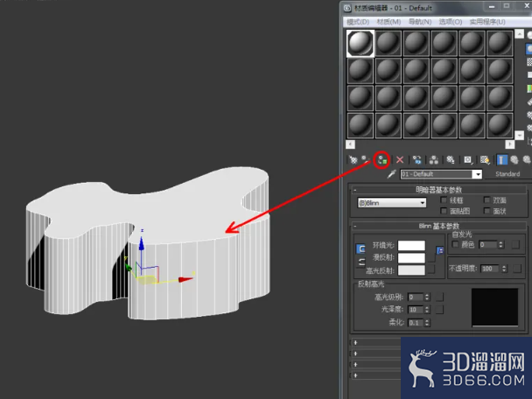This screenshot has height=399, width=532.
Task: Enable 双面 two-sided checkbox
Action: click(x=486, y=199)
